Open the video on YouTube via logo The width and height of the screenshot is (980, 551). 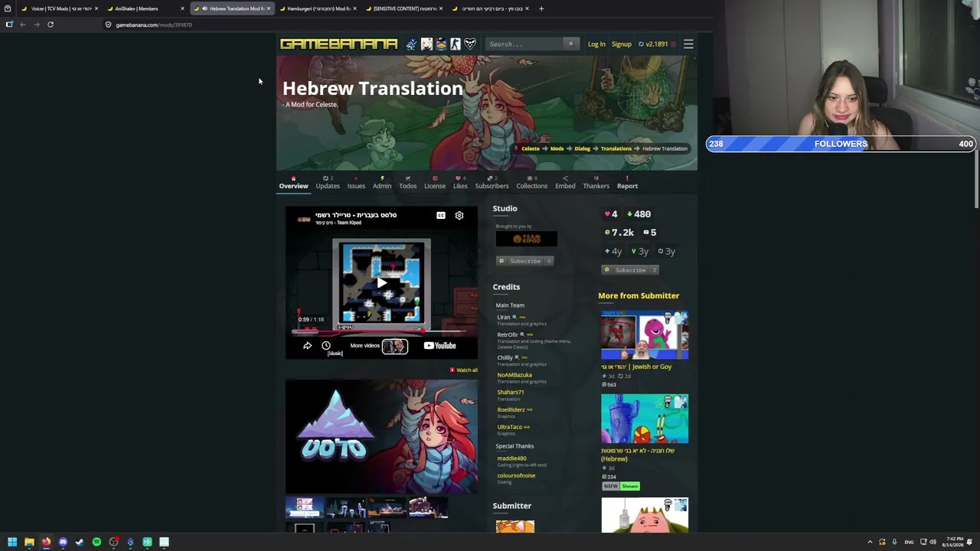click(x=440, y=346)
